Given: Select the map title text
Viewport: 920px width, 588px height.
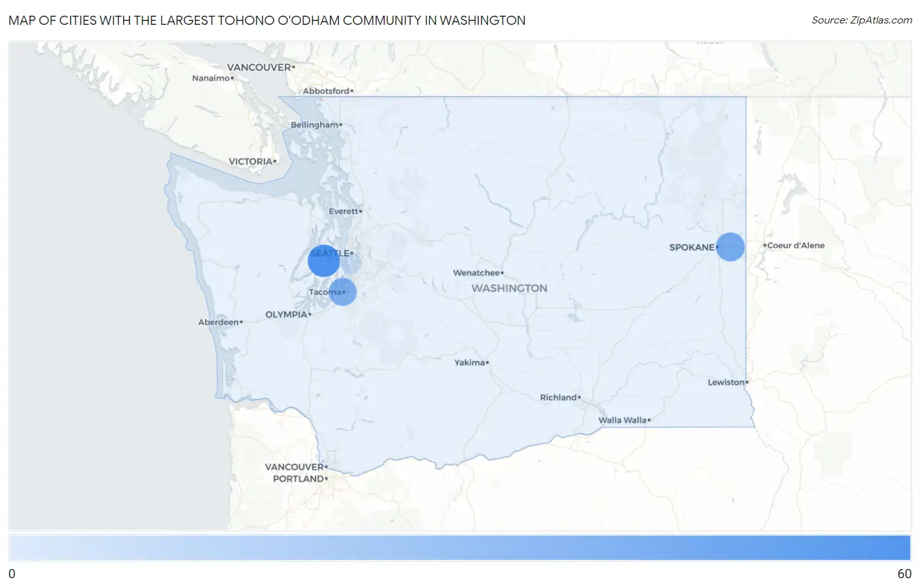Looking at the screenshot, I should tap(267, 20).
